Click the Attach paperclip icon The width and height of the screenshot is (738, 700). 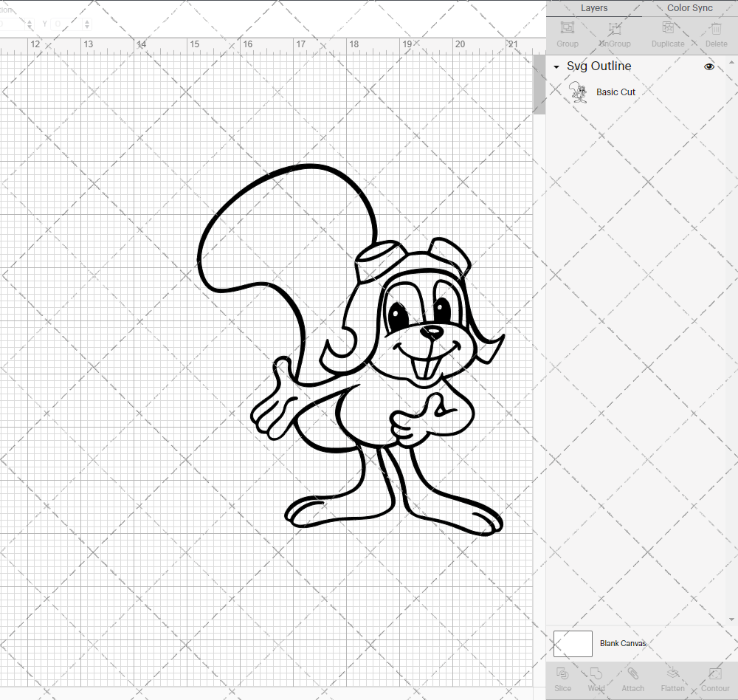click(x=632, y=673)
